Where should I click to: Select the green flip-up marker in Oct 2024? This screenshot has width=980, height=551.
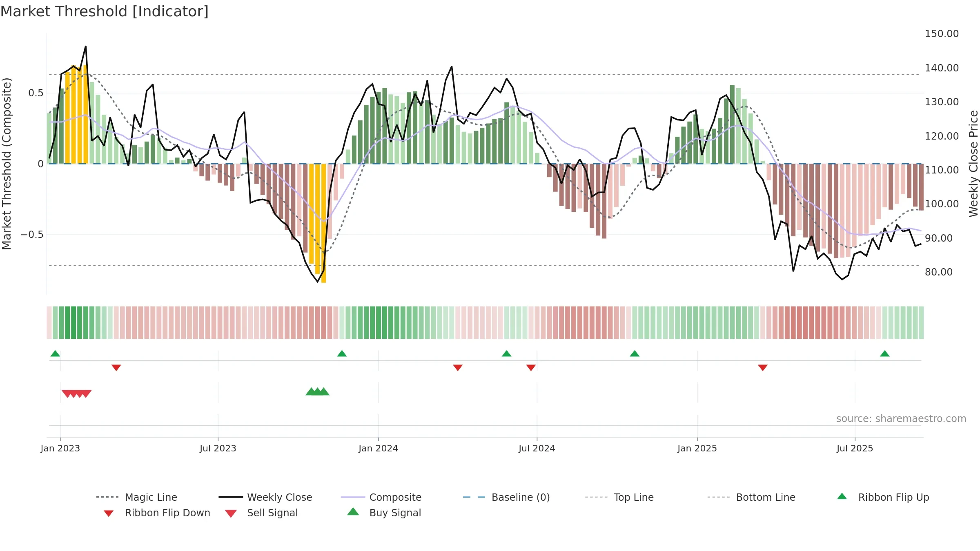click(x=635, y=353)
